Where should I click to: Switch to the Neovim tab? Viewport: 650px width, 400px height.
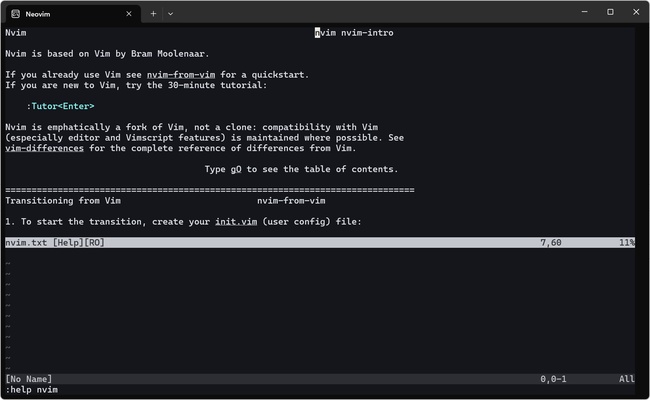(x=73, y=14)
